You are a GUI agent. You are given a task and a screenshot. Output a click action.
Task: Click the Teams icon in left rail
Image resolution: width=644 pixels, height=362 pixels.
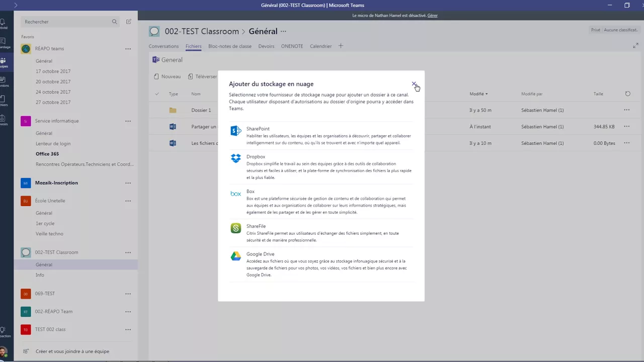[x=3, y=62]
